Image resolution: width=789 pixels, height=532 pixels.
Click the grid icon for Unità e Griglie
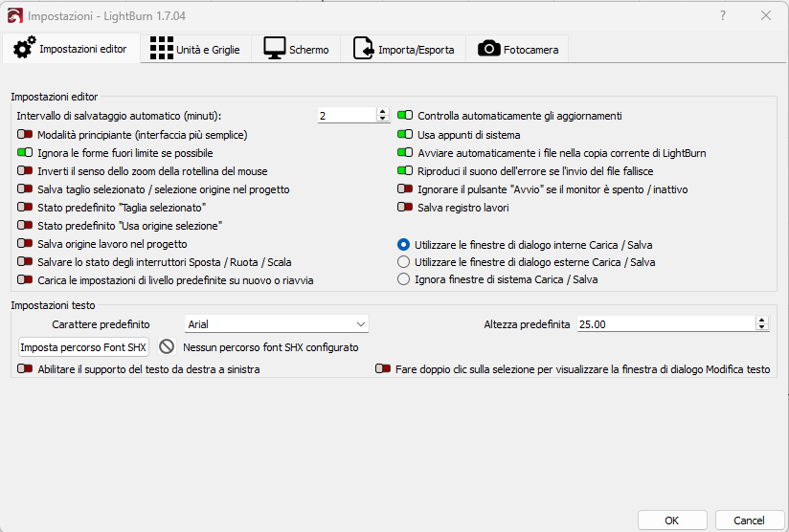162,49
